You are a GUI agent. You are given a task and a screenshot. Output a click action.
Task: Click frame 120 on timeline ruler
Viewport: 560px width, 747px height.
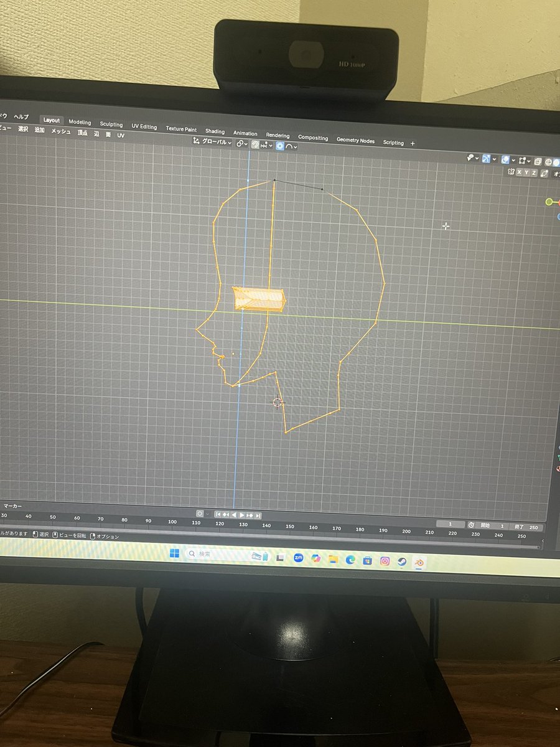(220, 524)
